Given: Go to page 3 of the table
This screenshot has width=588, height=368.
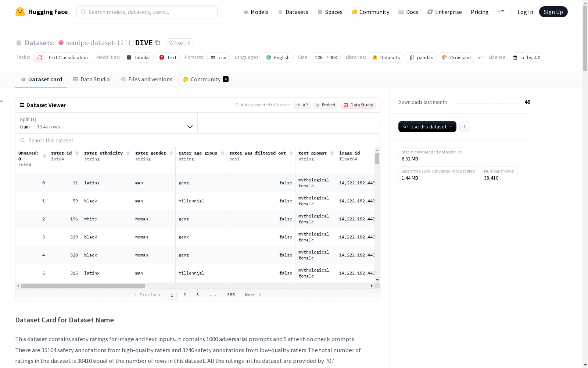Looking at the screenshot, I should coord(197,295).
